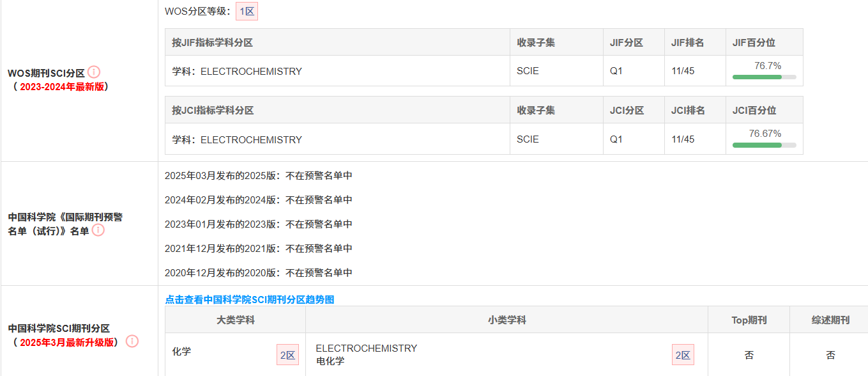868x376 pixels.
Task: Click the 大类学科 column header
Action: point(235,320)
